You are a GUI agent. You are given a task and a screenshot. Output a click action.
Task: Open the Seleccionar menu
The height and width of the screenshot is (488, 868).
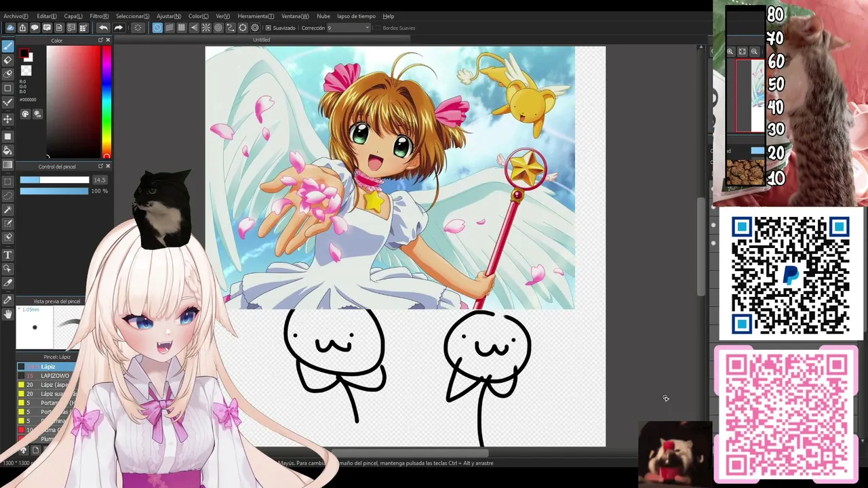tap(133, 16)
